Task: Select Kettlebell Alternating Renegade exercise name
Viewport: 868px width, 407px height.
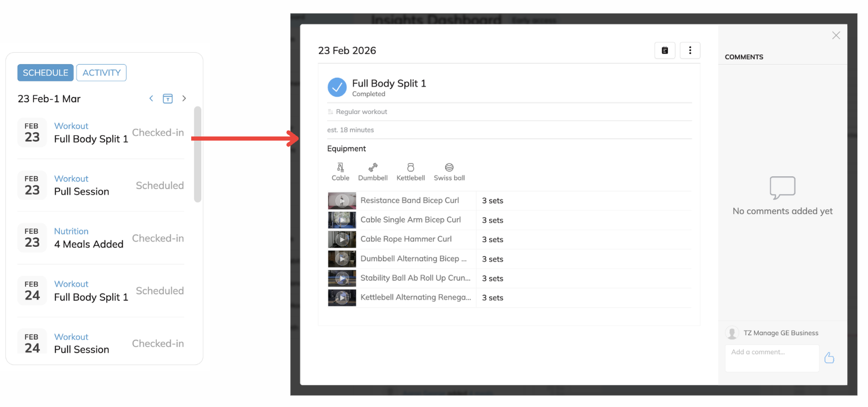Action: click(416, 297)
